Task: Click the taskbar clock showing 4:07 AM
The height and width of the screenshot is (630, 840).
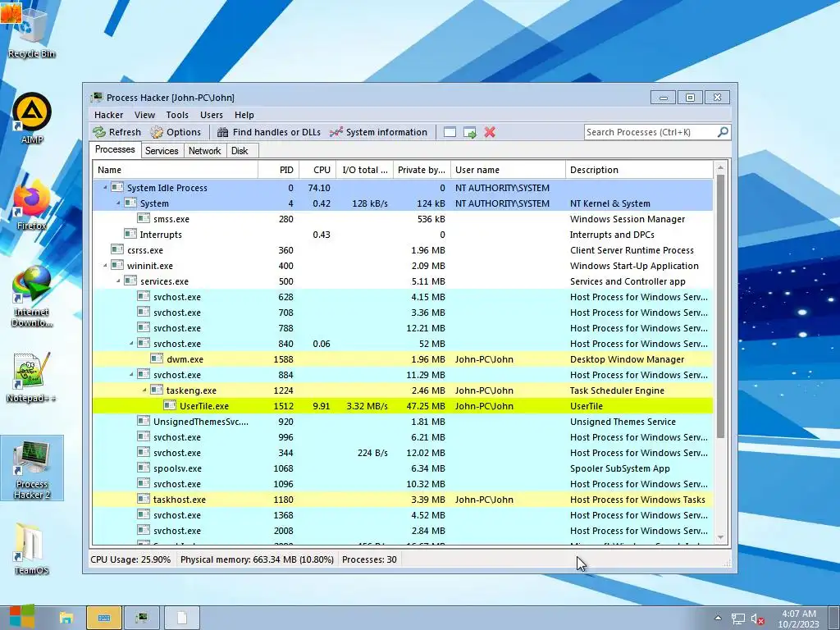Action: point(799,619)
